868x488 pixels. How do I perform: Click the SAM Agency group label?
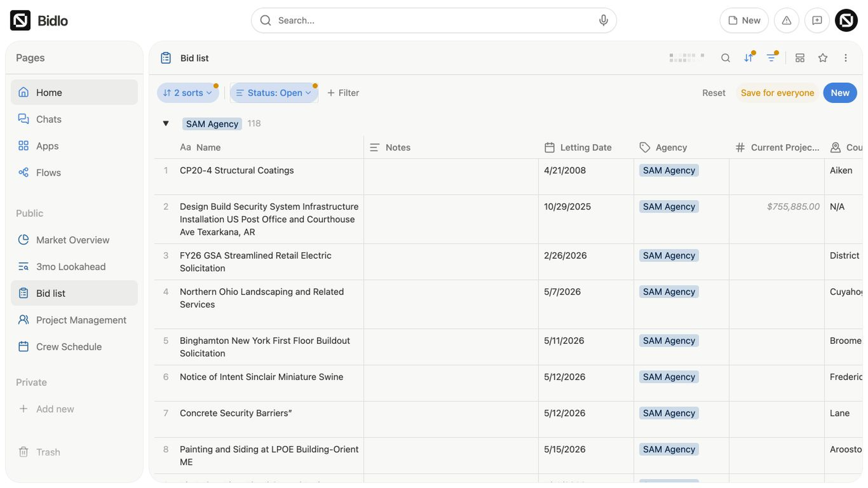click(x=212, y=124)
